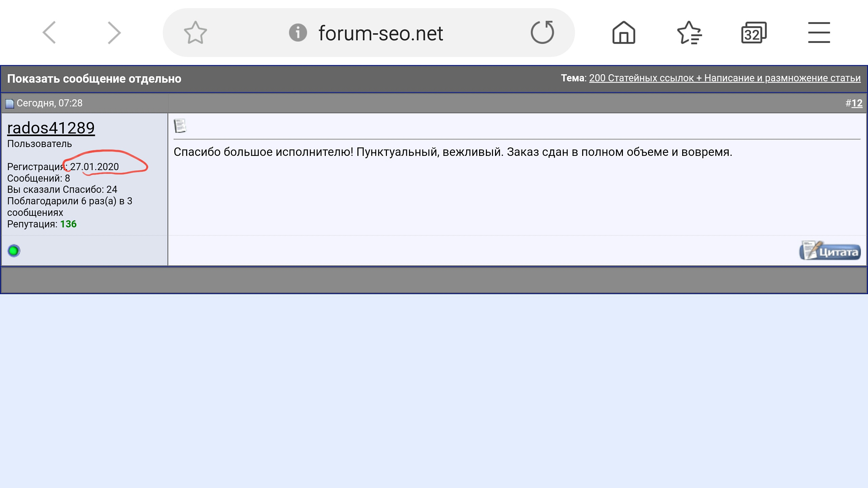Viewport: 868px width, 488px height.
Task: Bookmark page with star in address bar
Action: tap(195, 33)
